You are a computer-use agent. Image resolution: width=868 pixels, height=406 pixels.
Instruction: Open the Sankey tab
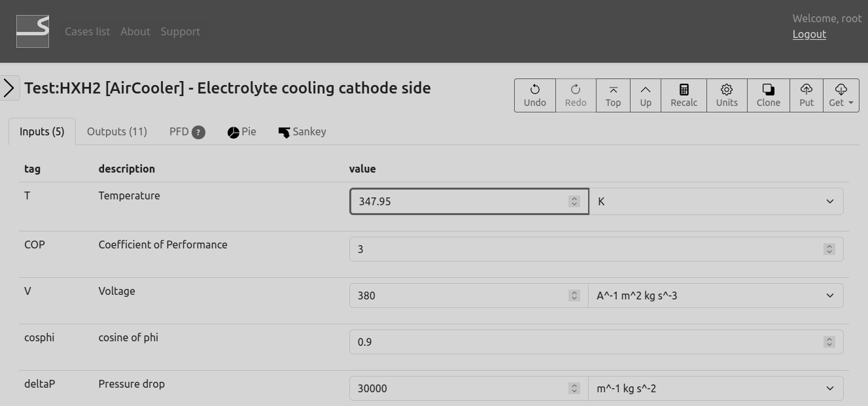302,131
